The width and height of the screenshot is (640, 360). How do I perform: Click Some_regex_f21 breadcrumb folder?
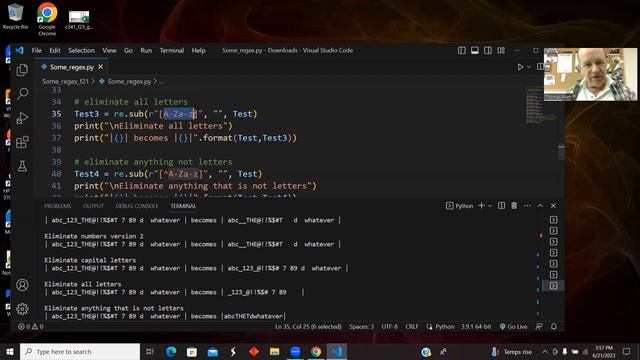point(65,82)
